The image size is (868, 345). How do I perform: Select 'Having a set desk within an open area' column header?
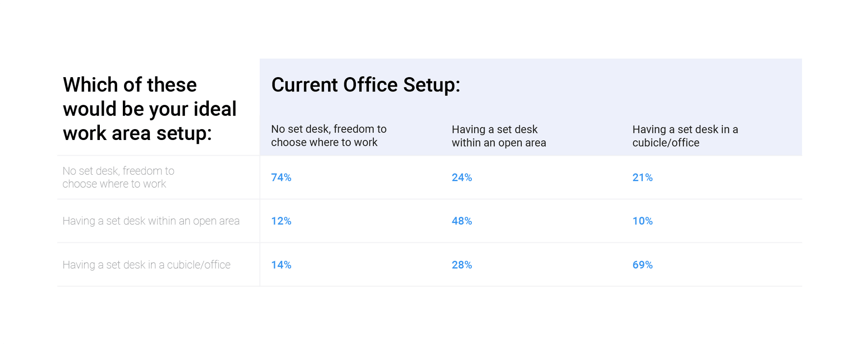click(x=499, y=136)
